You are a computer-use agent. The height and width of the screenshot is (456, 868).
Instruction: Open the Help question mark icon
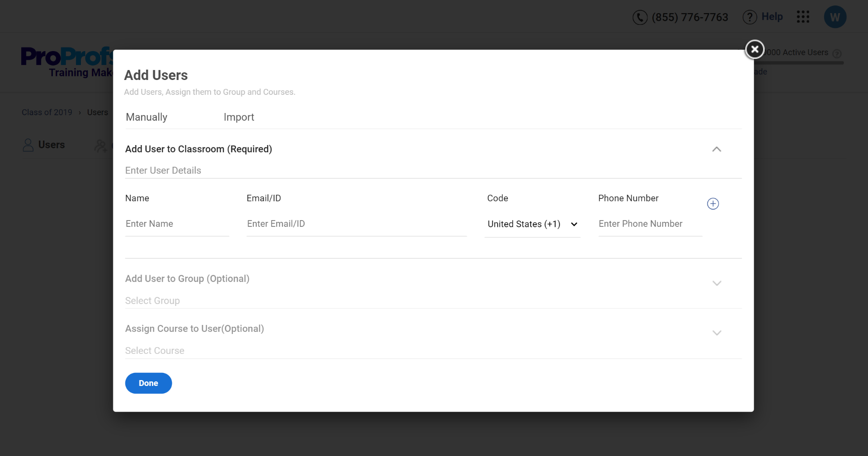click(x=750, y=17)
